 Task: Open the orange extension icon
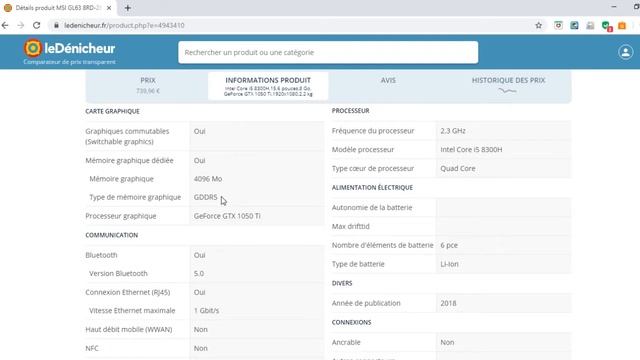pos(622,26)
